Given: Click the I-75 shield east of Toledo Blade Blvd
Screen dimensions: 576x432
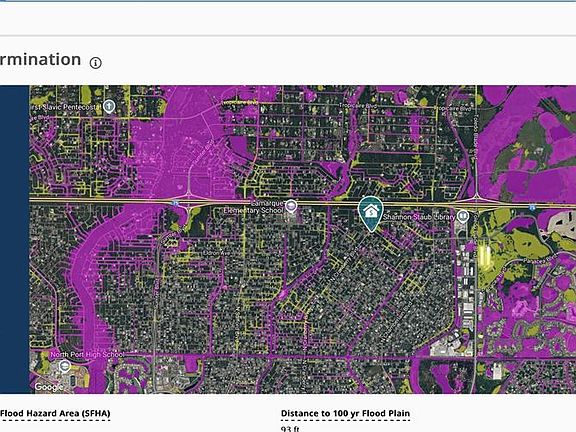Looking at the screenshot, I should (x=532, y=208).
